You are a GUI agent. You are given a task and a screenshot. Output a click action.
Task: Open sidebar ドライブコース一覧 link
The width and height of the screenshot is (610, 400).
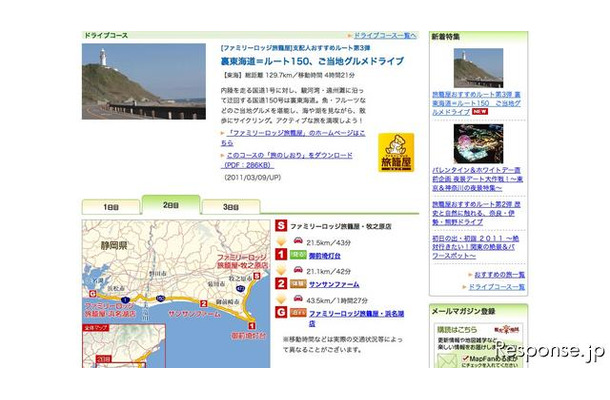(x=497, y=287)
